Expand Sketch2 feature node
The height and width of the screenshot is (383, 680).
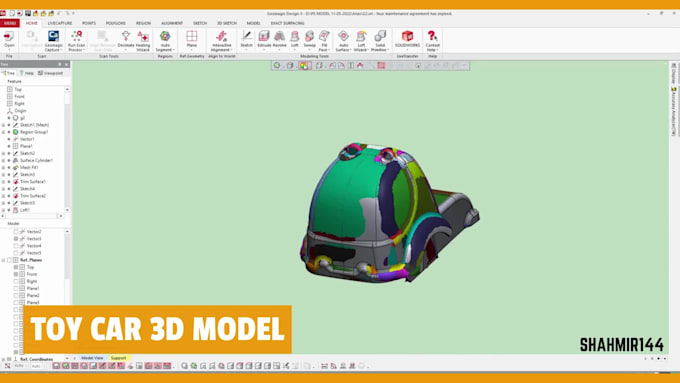3,153
